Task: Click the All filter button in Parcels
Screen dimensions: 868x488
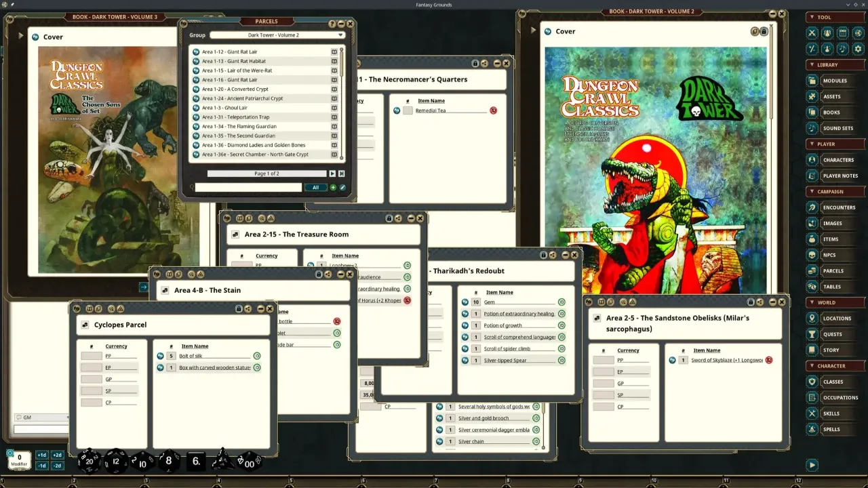Action: pyautogui.click(x=315, y=187)
